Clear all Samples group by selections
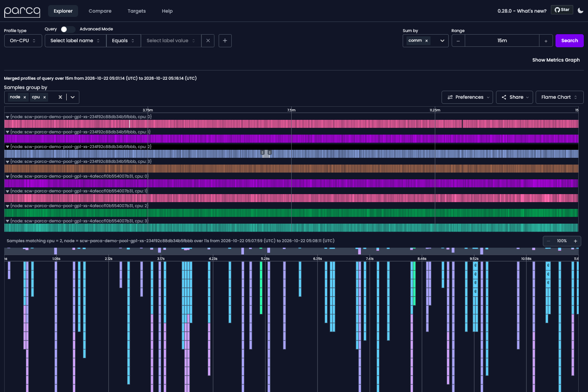The image size is (588, 392). click(60, 97)
